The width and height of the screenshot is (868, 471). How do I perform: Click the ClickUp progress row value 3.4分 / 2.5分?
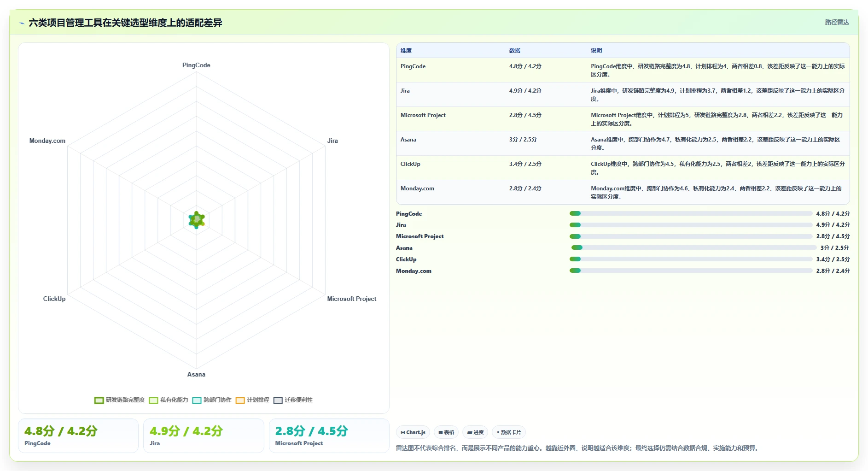[833, 259]
